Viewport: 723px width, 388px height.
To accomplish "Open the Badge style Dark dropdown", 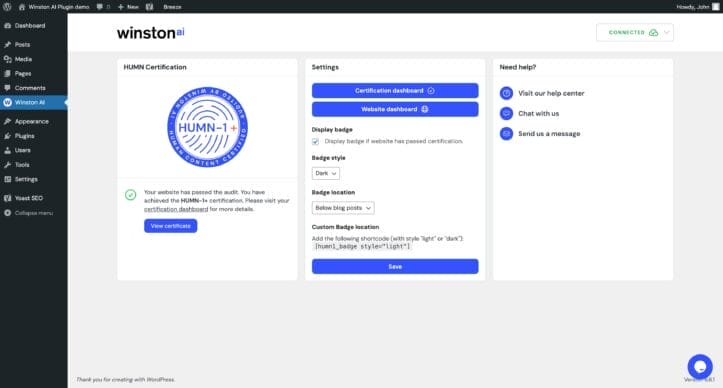I will (326, 173).
